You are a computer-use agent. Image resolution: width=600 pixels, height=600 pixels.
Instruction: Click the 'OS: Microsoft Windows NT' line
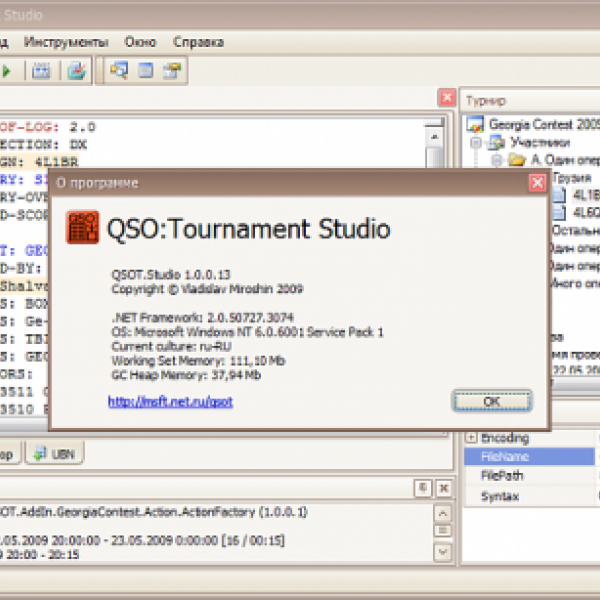coord(247,332)
